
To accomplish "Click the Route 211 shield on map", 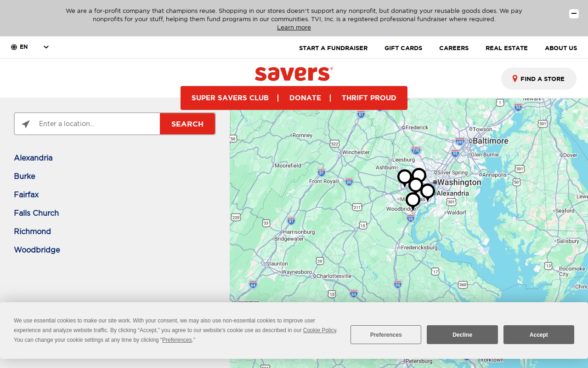I will pyautogui.click(x=357, y=207).
